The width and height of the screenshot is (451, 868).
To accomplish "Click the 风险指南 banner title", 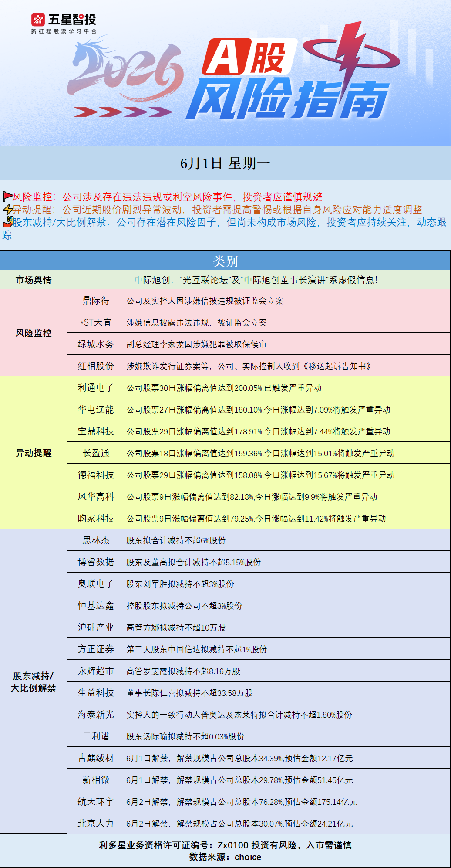I will [287, 99].
